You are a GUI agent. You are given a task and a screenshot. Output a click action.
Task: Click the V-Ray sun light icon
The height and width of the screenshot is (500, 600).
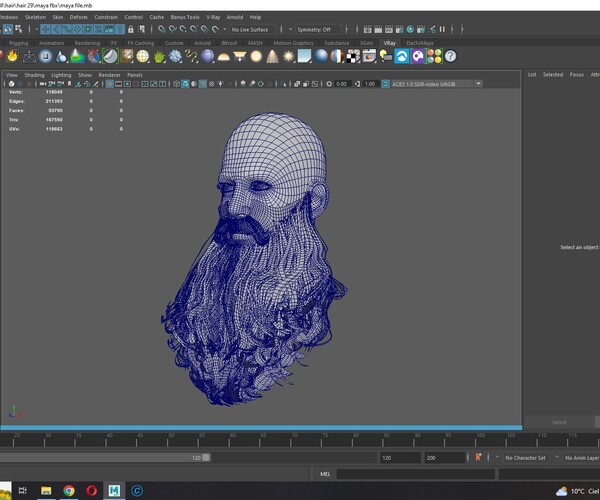click(289, 56)
